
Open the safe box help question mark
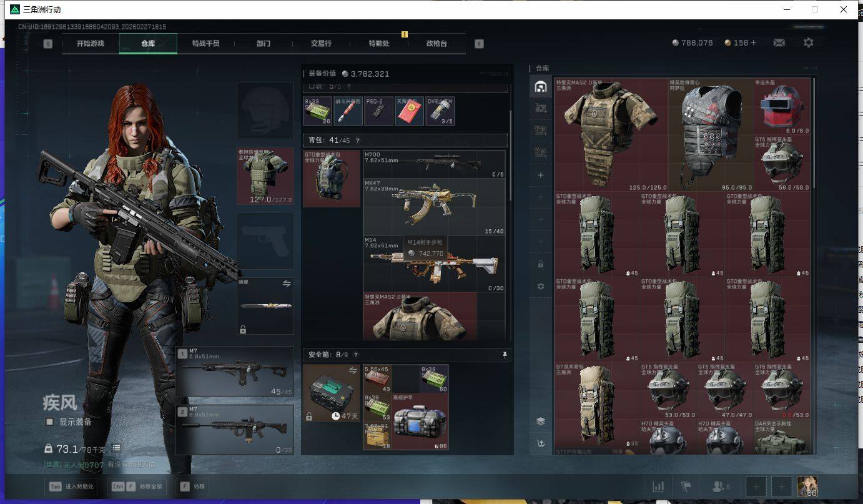click(357, 355)
